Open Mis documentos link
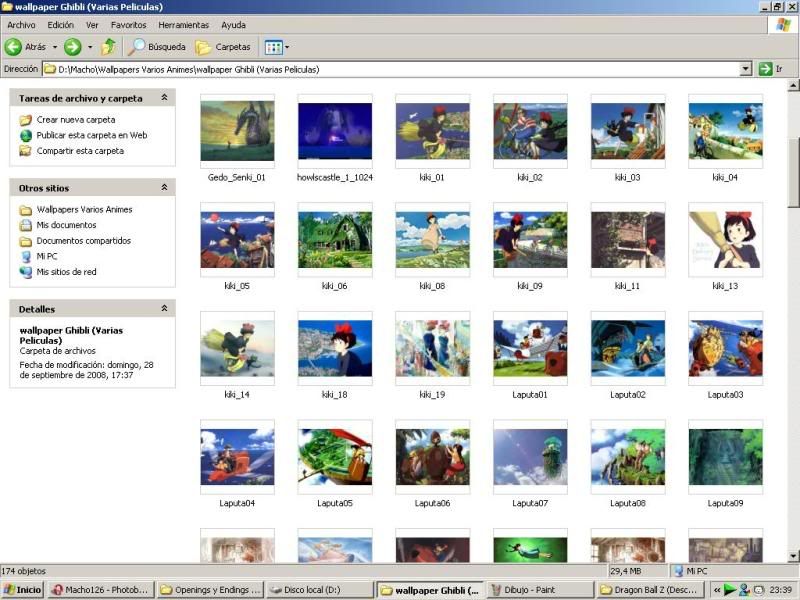This screenshot has height=600, width=800. tap(66, 225)
